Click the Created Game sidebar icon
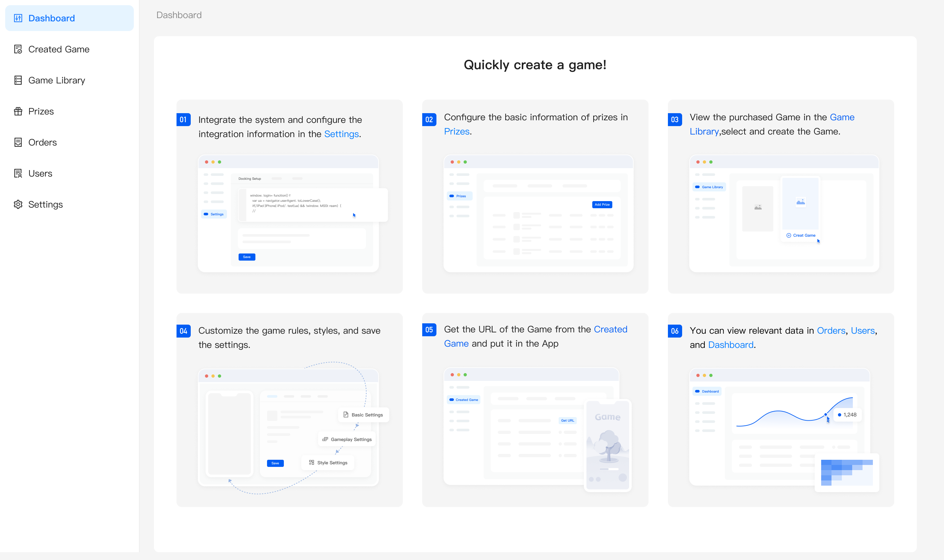This screenshot has height=560, width=944. point(18,49)
